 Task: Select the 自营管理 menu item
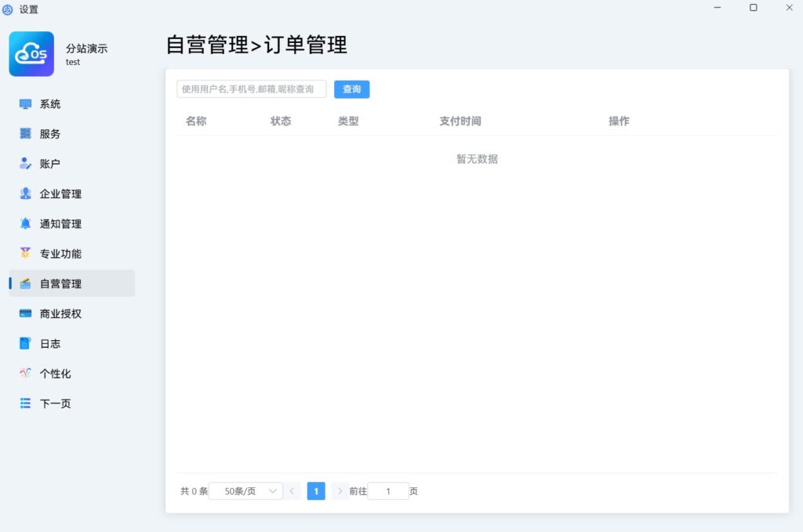69,283
